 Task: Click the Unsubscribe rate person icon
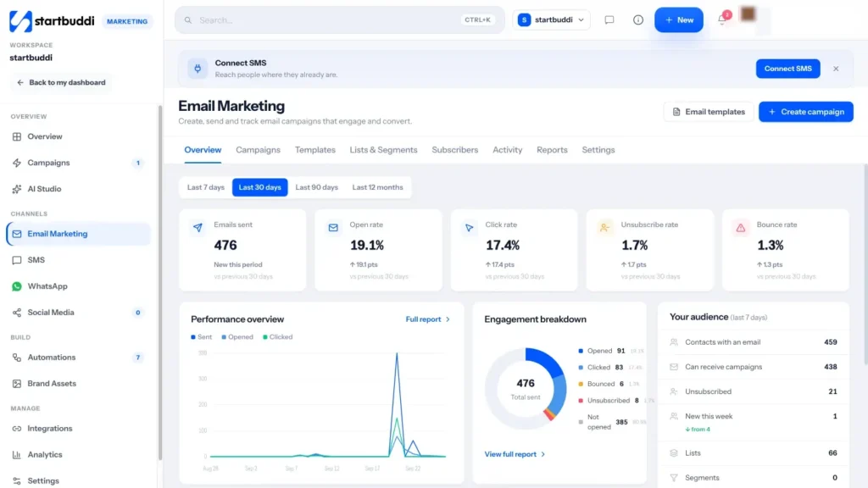(604, 227)
